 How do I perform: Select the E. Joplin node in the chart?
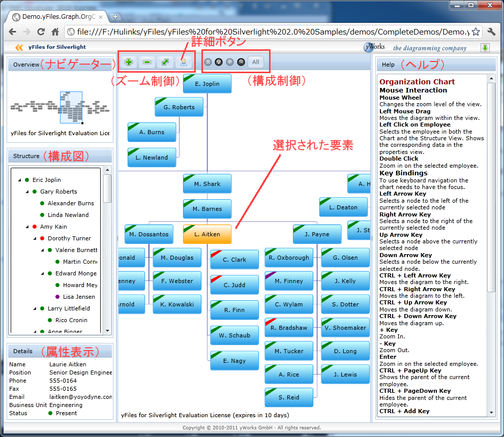coord(207,84)
